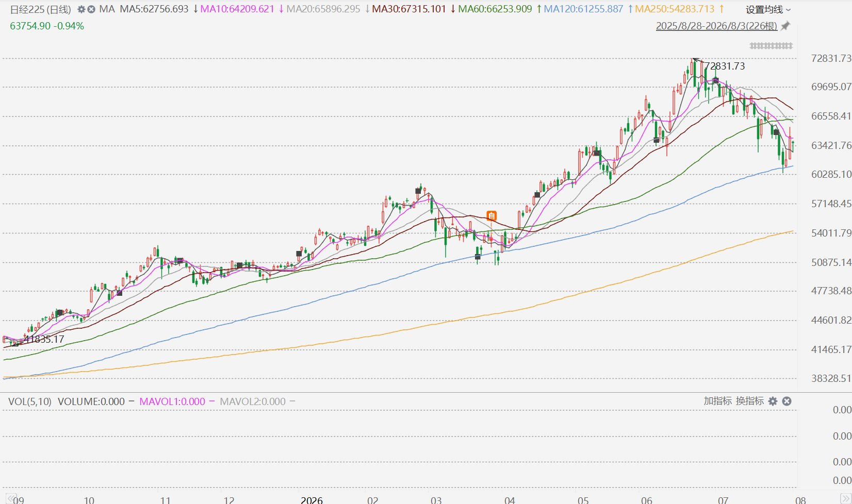Click the 54011.79 price axis label

(x=831, y=233)
